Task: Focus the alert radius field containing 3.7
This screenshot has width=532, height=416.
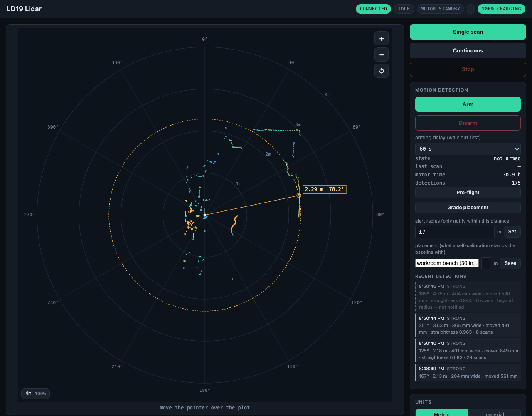Action: point(455,232)
